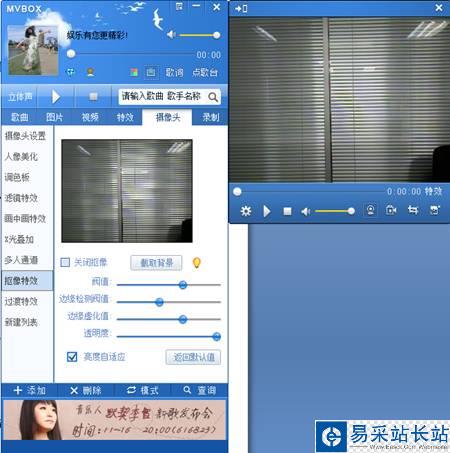Click the 返回默认值 button
The height and width of the screenshot is (453, 450).
coord(193,357)
